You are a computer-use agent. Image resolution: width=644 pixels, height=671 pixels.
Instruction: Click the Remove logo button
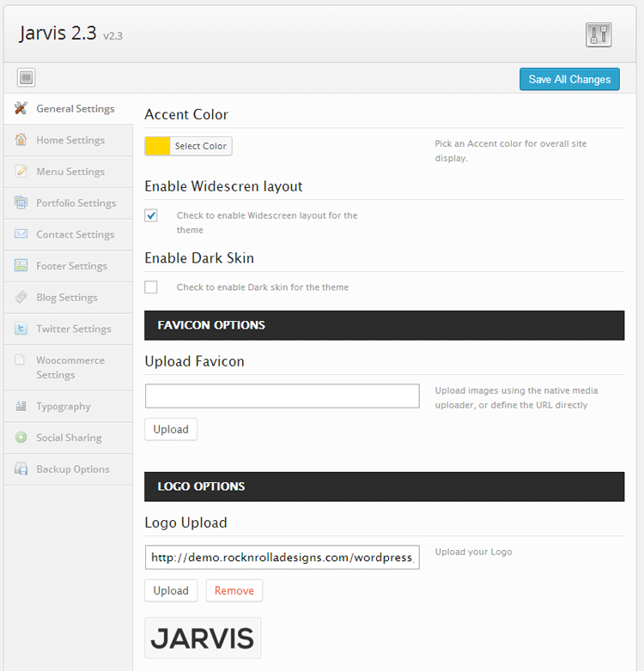(x=234, y=590)
